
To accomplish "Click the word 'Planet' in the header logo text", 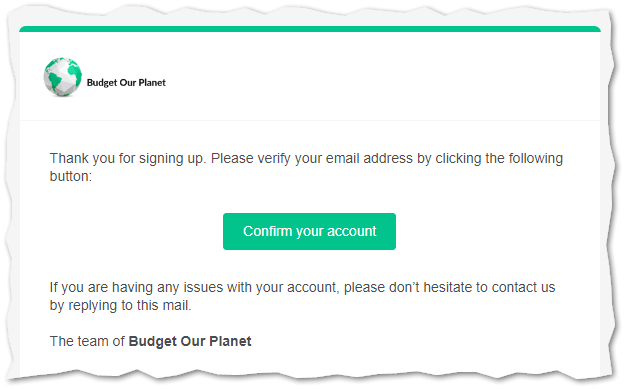I will click(152, 83).
